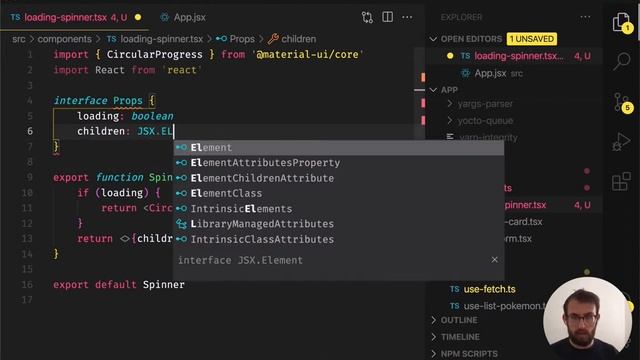
Task: Split the editor to the right
Action: tap(387, 17)
